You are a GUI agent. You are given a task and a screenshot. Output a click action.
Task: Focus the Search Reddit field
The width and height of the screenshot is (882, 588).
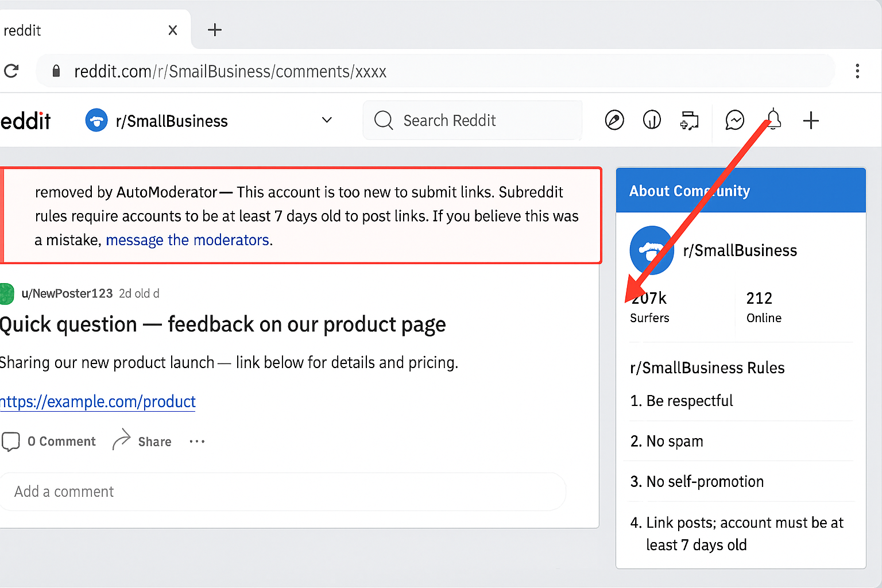pos(472,121)
